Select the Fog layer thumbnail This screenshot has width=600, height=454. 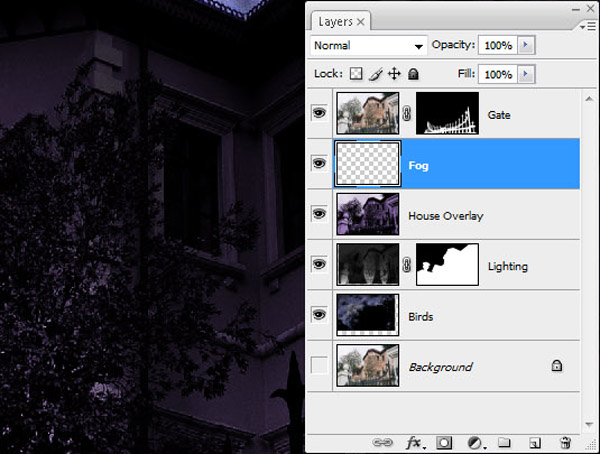coord(368,163)
